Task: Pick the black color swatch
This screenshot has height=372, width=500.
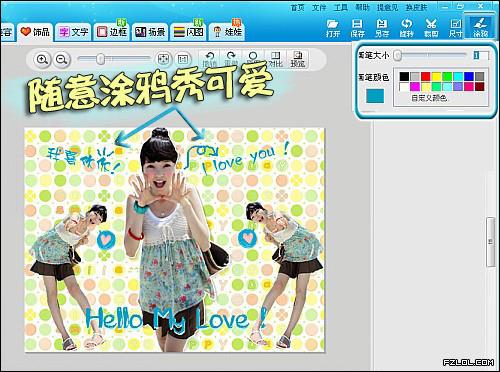Action: tap(404, 76)
